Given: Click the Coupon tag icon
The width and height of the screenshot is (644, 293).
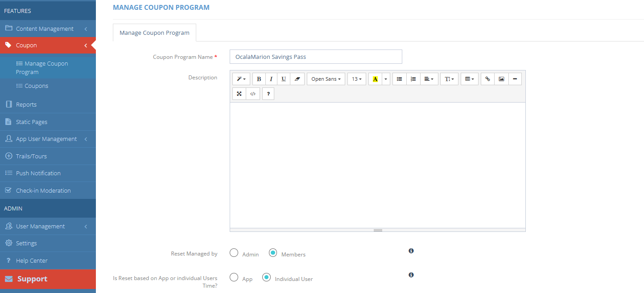Looking at the screenshot, I should tap(8, 45).
